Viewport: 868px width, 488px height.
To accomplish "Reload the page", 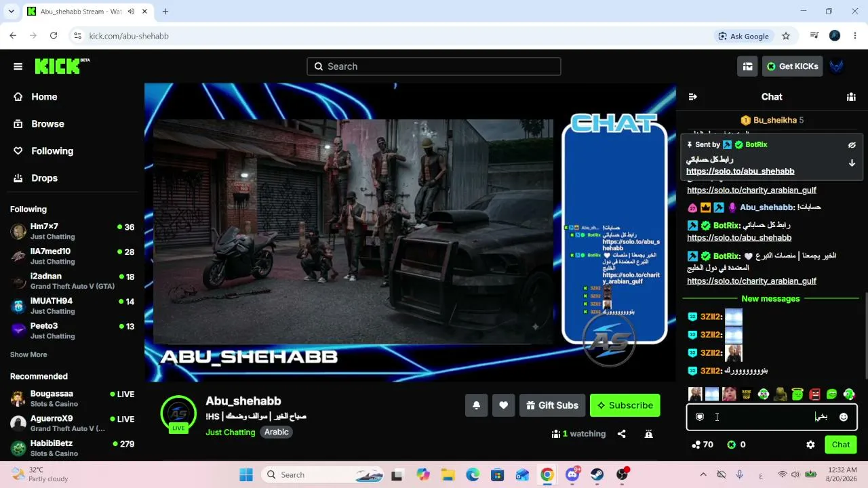I will click(54, 36).
